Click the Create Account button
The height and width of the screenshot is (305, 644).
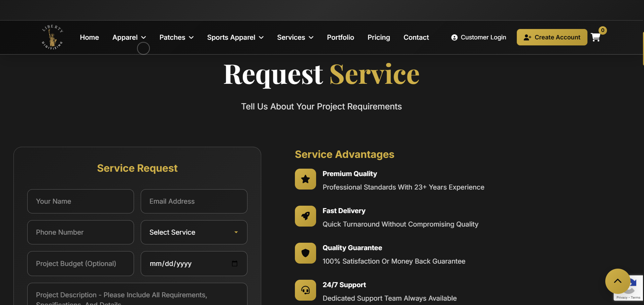pyautogui.click(x=551, y=37)
